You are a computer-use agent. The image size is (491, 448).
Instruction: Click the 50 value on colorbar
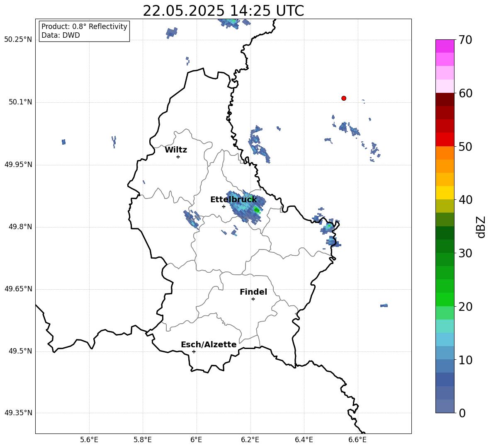465,147
